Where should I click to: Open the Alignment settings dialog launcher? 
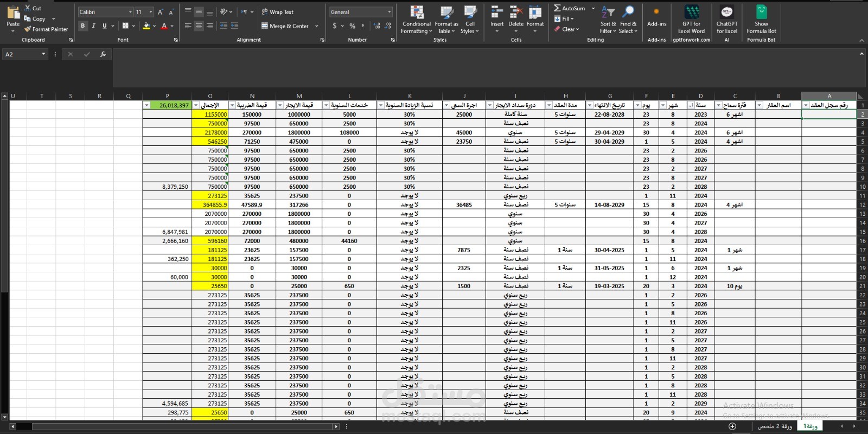[x=322, y=40]
